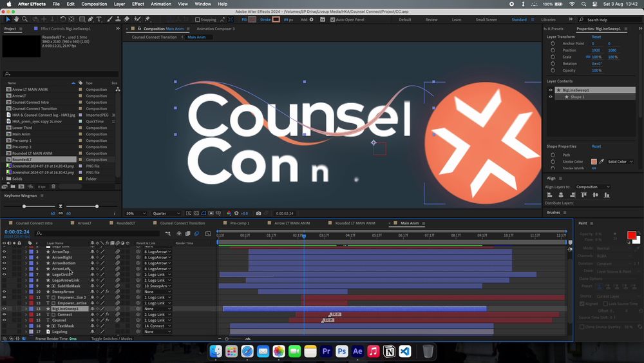This screenshot has height=363, width=644.
Task: Click the Stroke Color eyedropper
Action: tap(601, 162)
